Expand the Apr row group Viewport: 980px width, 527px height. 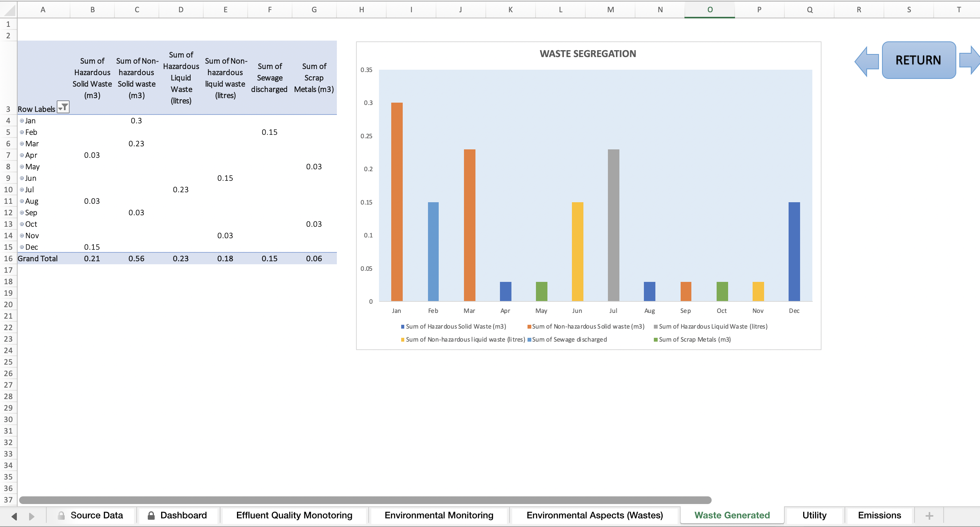point(22,155)
